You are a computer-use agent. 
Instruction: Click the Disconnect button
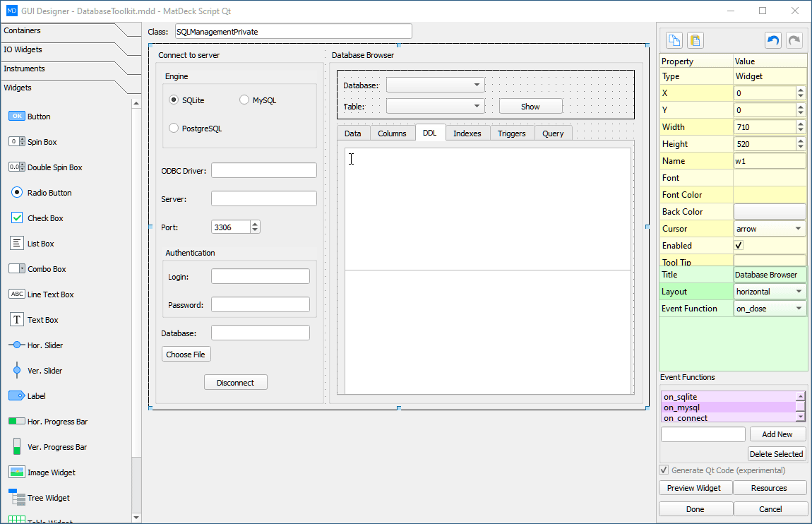[236, 382]
